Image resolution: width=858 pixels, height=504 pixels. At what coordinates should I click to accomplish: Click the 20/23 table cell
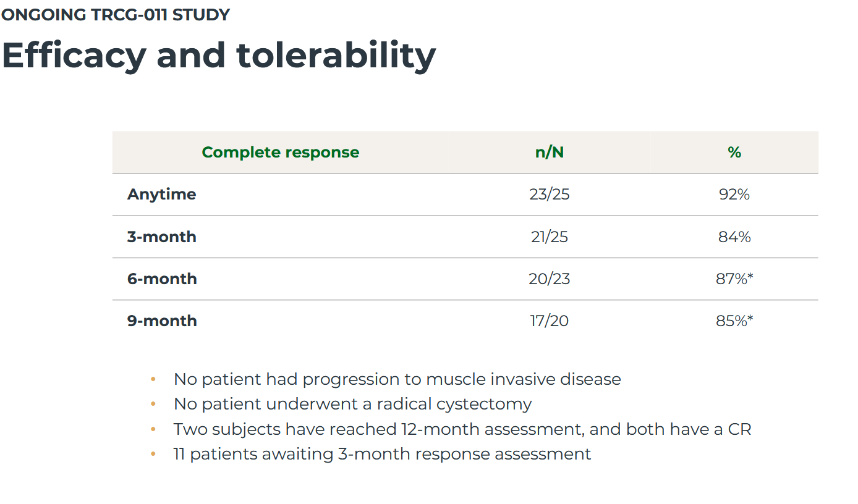[x=549, y=279]
